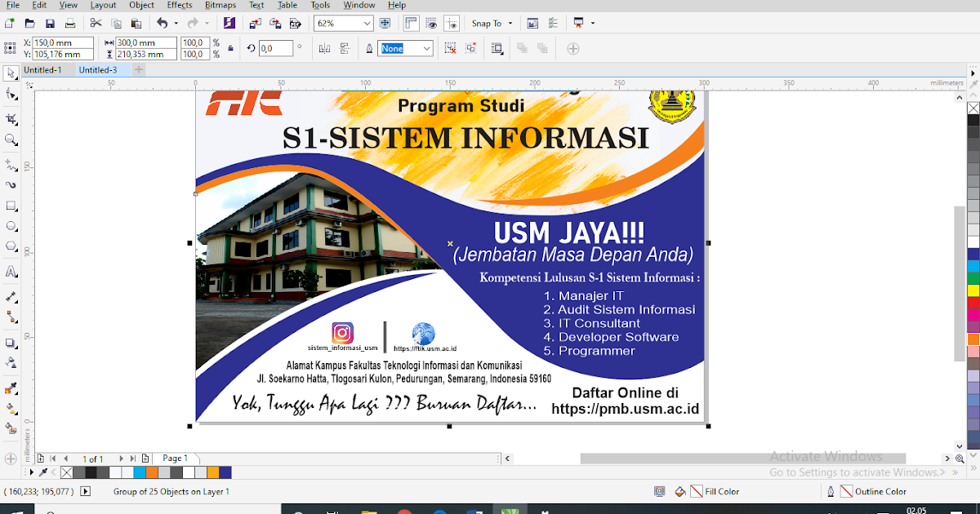Image resolution: width=980 pixels, height=514 pixels.
Task: Toggle guidelines visibility on the toolbar
Action: click(x=452, y=23)
